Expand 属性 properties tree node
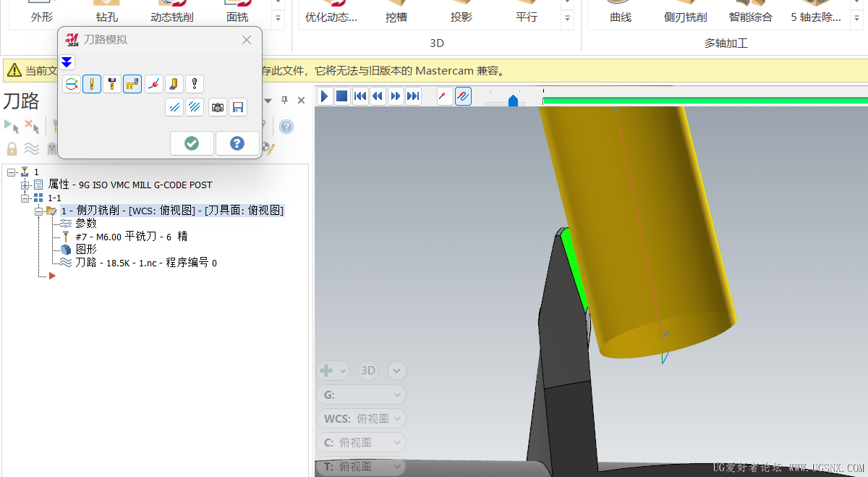 coord(24,185)
